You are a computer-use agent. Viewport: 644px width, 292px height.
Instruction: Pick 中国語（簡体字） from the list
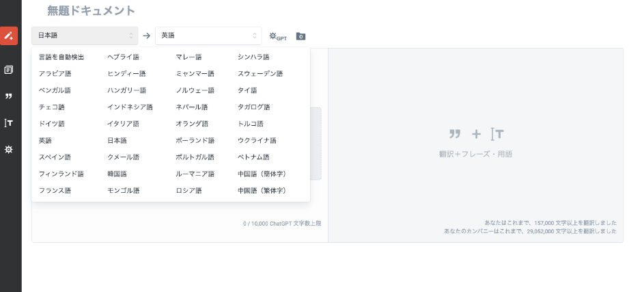coord(262,174)
